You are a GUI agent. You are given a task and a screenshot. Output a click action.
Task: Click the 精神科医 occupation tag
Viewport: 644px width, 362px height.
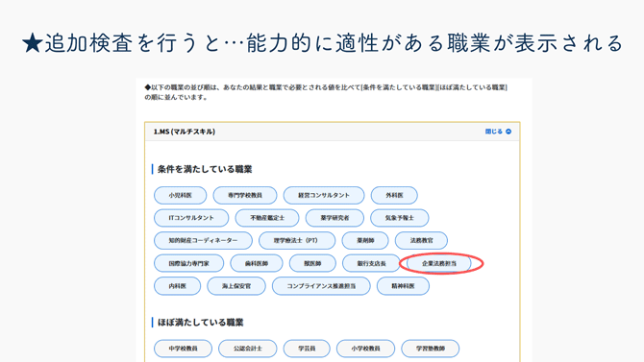point(403,286)
